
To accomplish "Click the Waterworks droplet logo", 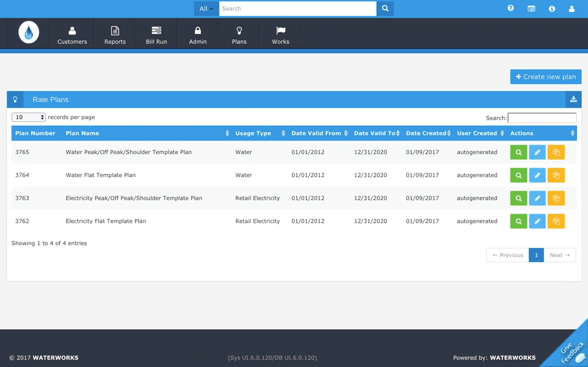I will click(29, 33).
